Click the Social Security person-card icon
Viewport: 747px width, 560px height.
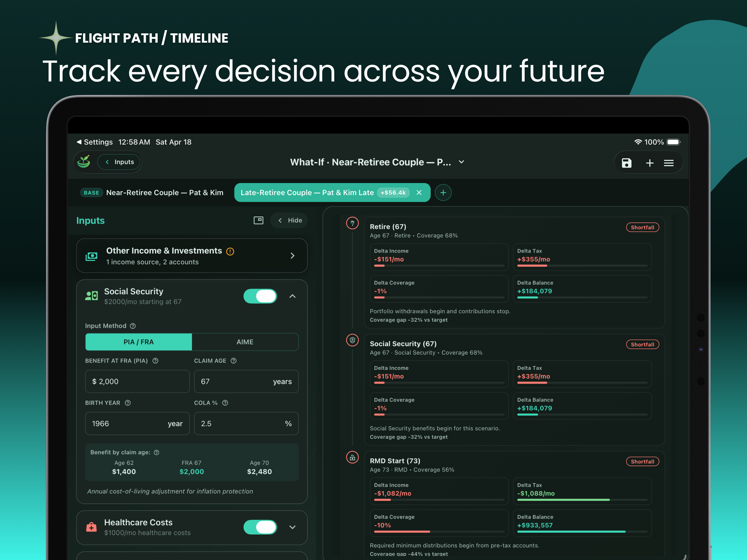[x=92, y=296]
